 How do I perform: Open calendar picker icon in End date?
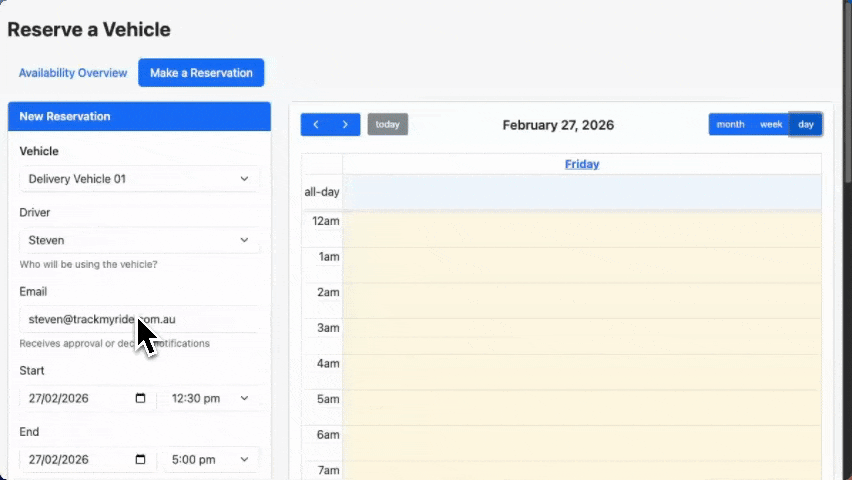(x=140, y=459)
